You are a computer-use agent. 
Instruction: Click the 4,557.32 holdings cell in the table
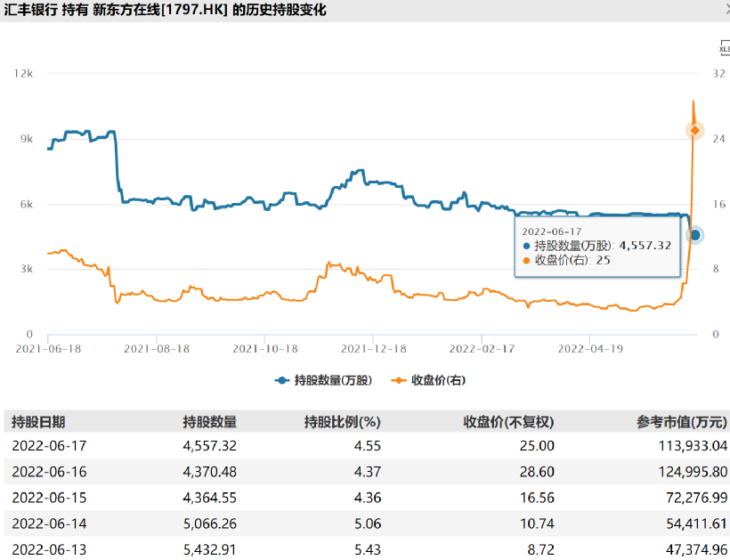pos(209,446)
